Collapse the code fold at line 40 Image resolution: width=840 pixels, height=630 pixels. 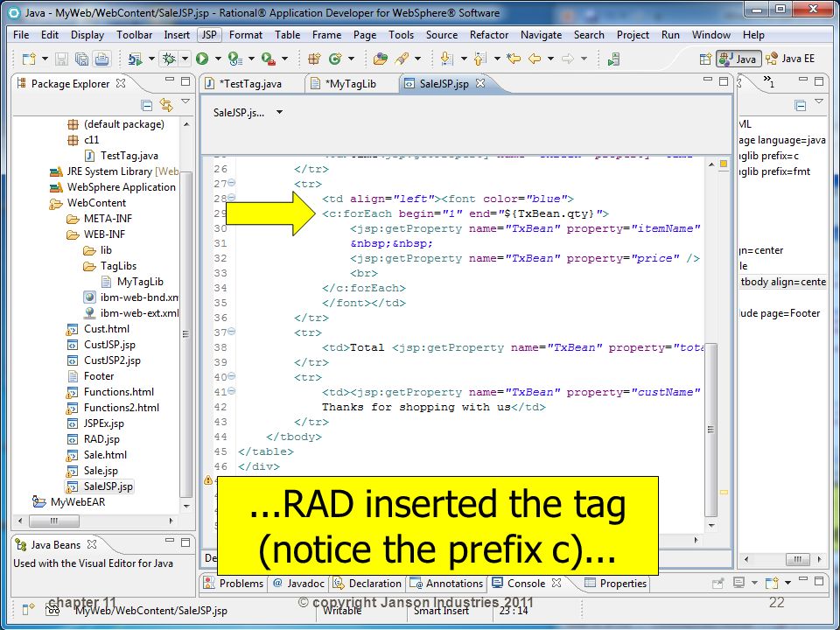[x=232, y=376]
